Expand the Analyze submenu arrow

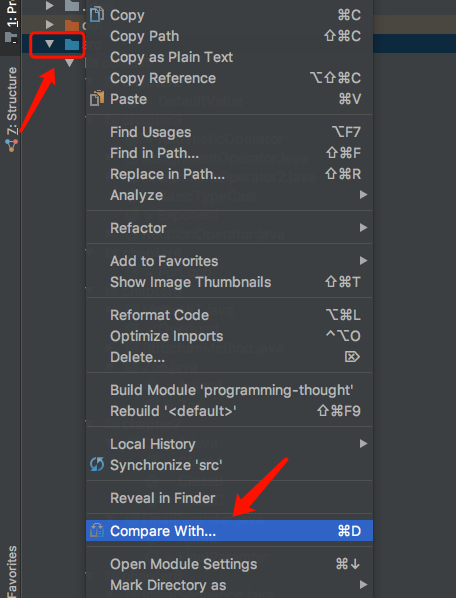point(363,195)
